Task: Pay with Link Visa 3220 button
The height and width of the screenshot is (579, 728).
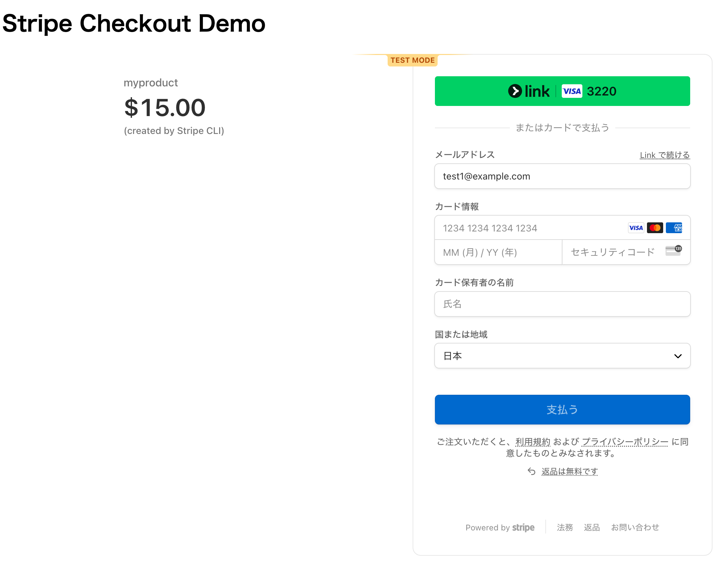Action: click(x=562, y=91)
